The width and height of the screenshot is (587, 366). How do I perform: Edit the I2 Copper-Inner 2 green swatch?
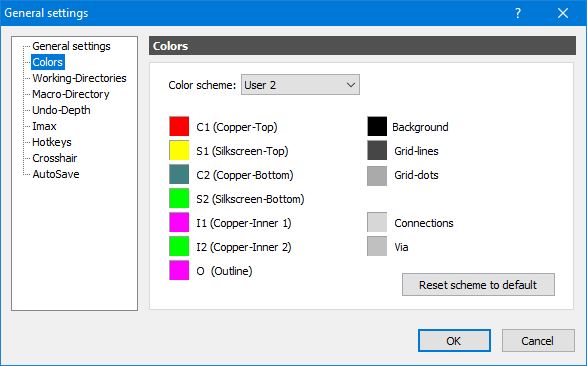[x=179, y=246]
